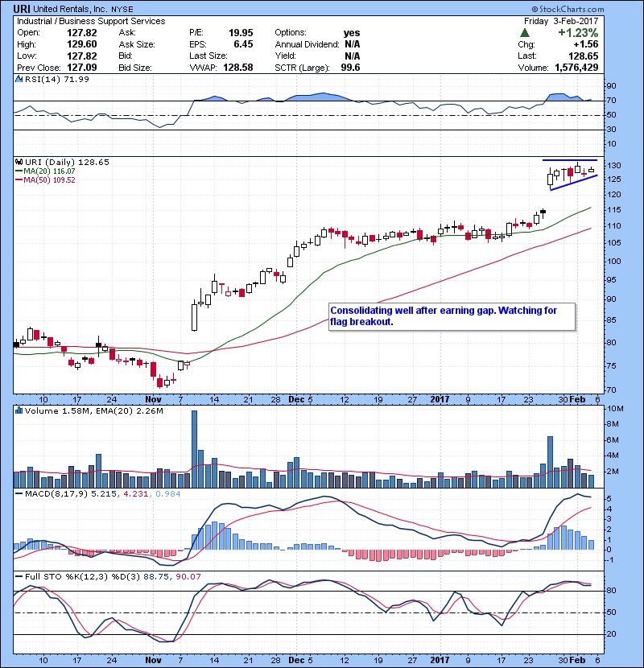Click the tallest volume bar in November

click(x=194, y=449)
